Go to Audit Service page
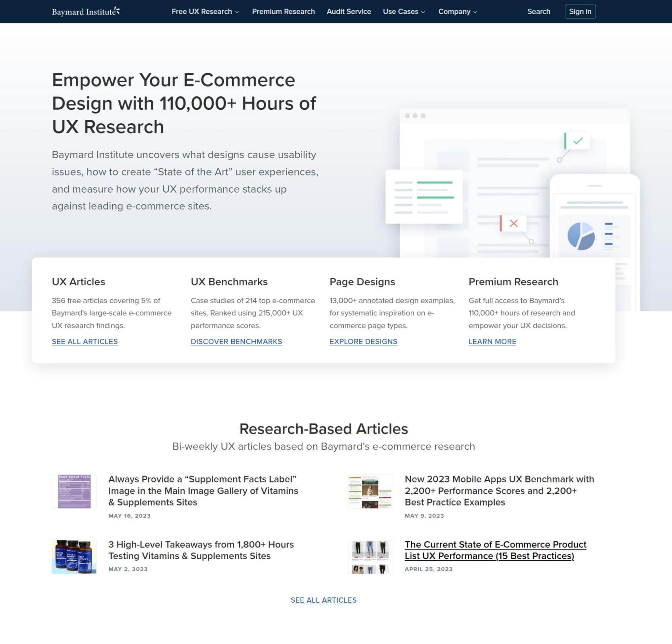Screen dimensions: 672x644 tap(349, 11)
